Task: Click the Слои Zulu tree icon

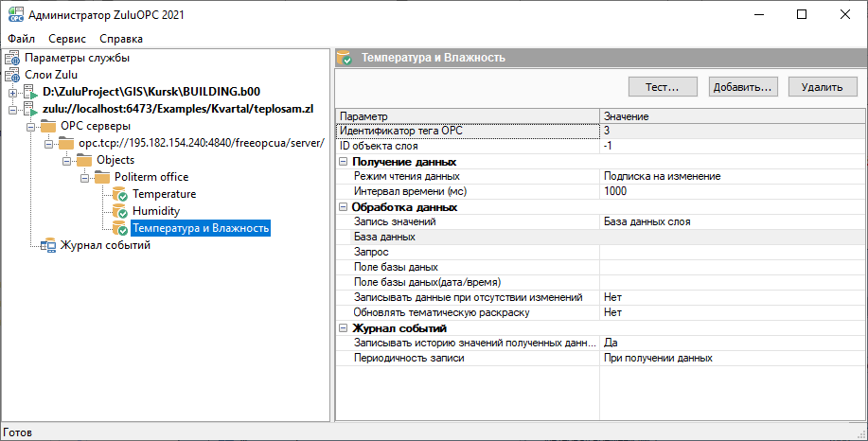Action: pyautogui.click(x=12, y=75)
